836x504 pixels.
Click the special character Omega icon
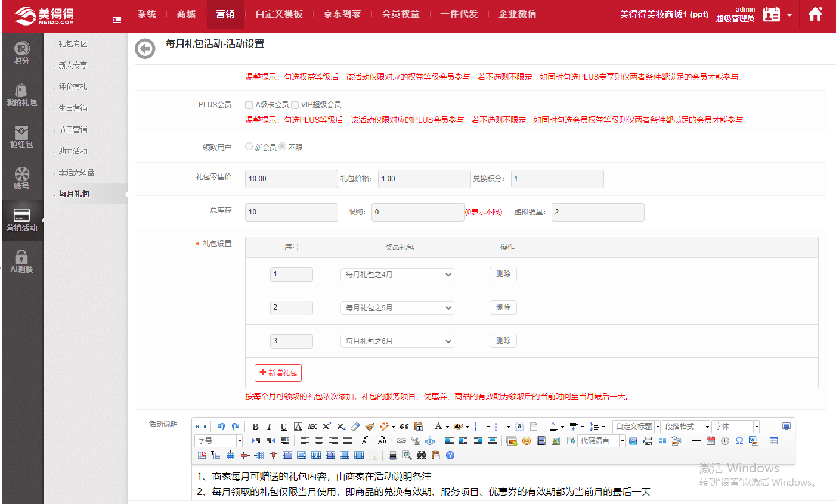[x=739, y=441]
